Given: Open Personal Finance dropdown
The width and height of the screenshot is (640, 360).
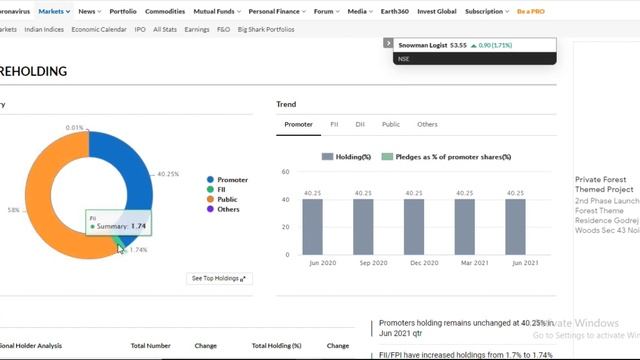Looking at the screenshot, I should (x=277, y=11).
